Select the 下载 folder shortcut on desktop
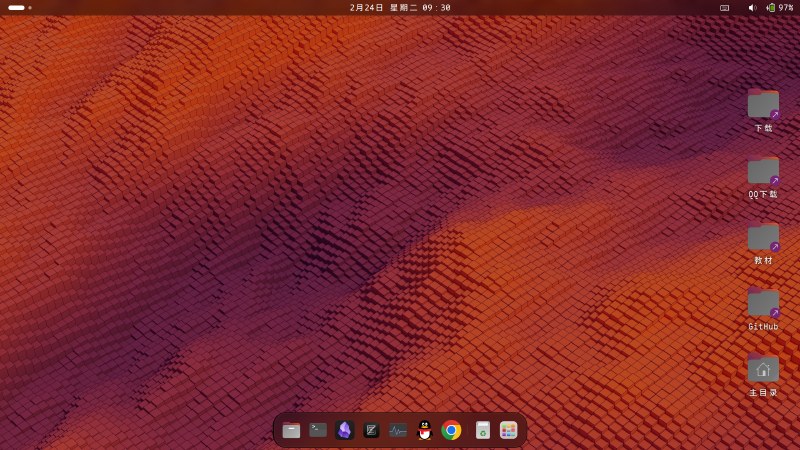The height and width of the screenshot is (450, 800). 763,111
